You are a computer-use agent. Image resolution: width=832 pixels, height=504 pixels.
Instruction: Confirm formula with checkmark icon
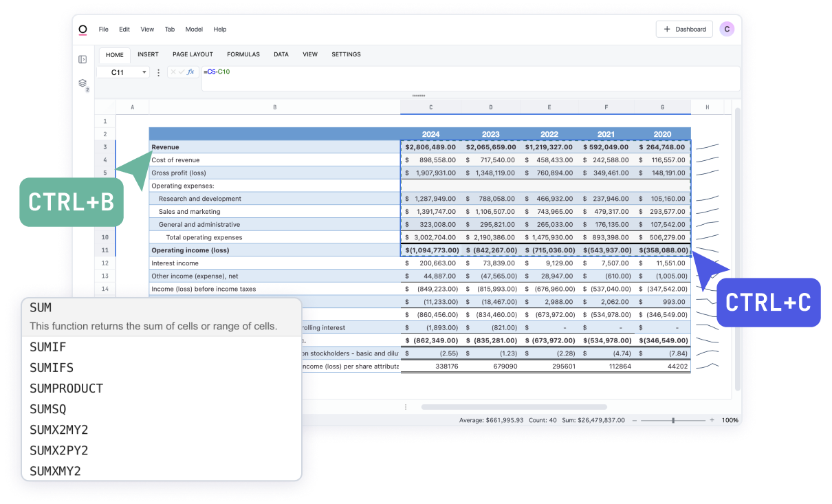click(x=182, y=72)
